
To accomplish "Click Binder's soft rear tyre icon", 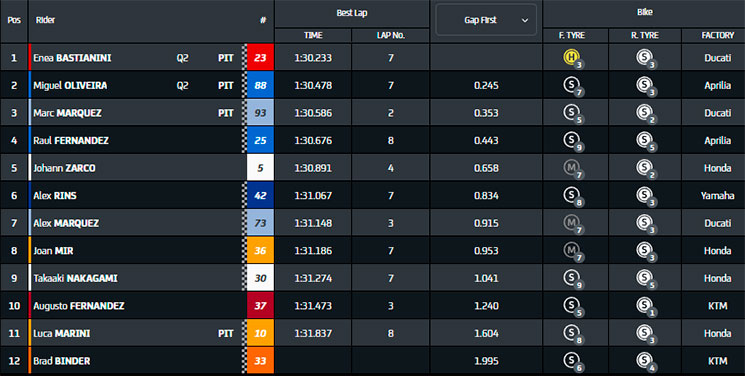I will tap(644, 360).
